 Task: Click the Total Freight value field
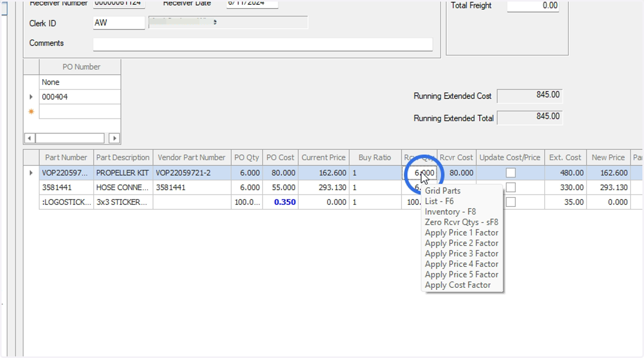(533, 6)
